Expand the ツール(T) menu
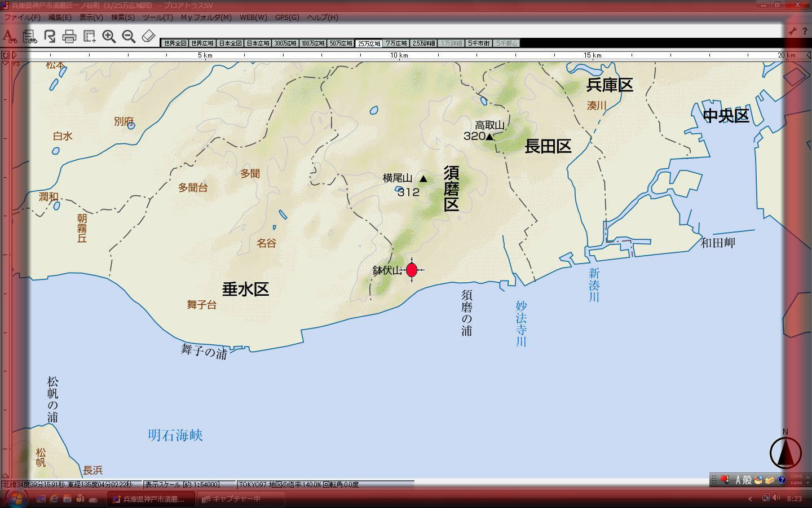Image resolution: width=812 pixels, height=508 pixels. click(x=157, y=17)
